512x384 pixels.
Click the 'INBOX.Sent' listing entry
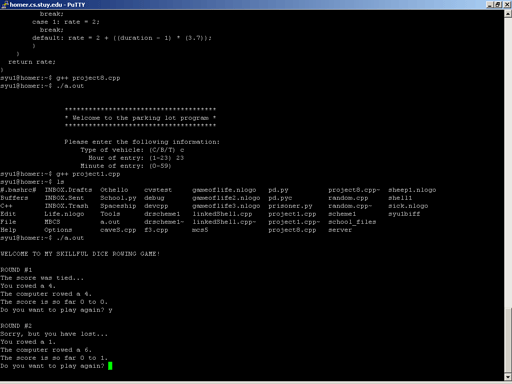click(x=64, y=198)
